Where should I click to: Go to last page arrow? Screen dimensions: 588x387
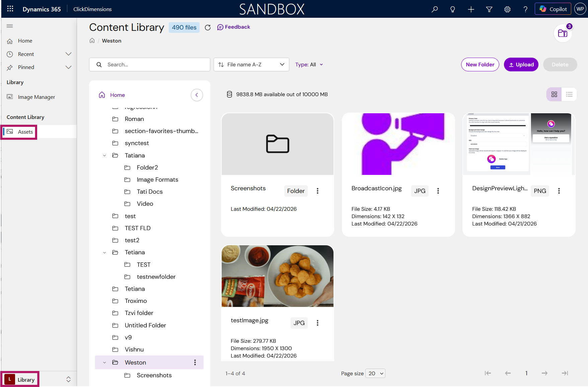(565, 373)
